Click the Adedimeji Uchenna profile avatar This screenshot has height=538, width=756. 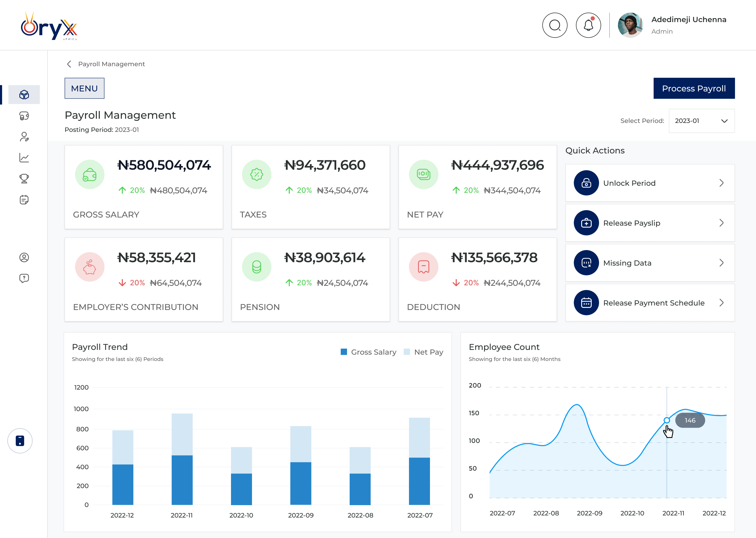pos(630,25)
